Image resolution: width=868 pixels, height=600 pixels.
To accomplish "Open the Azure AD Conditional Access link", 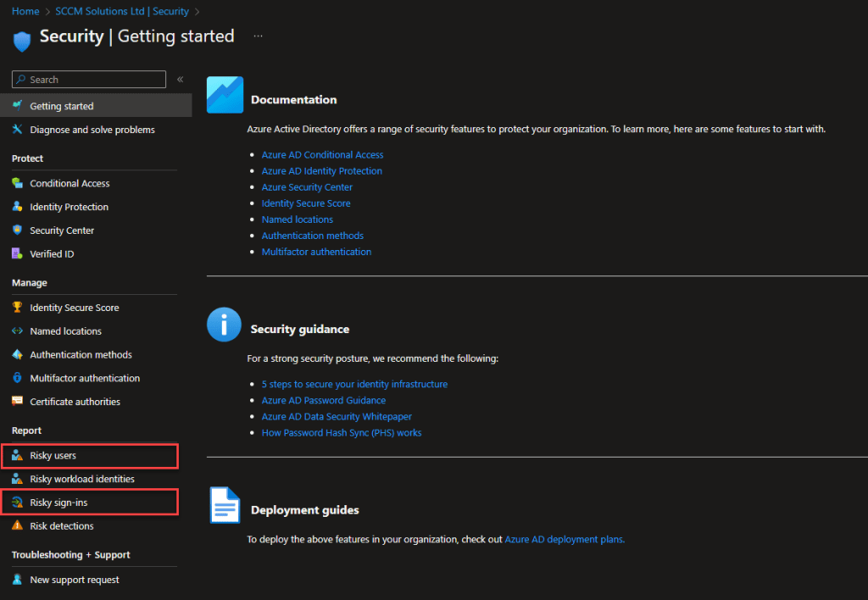I will click(x=322, y=155).
